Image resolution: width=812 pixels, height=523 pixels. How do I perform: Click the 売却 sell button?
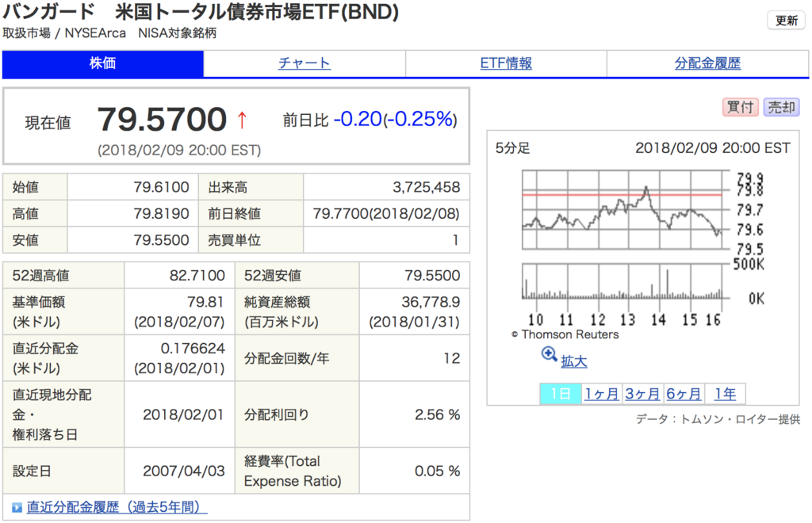(781, 107)
